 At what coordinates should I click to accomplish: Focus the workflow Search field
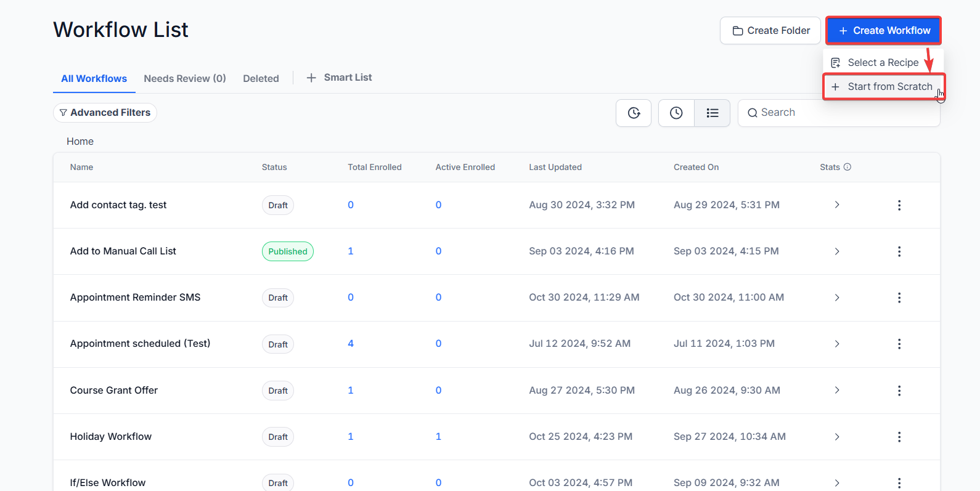(844, 113)
